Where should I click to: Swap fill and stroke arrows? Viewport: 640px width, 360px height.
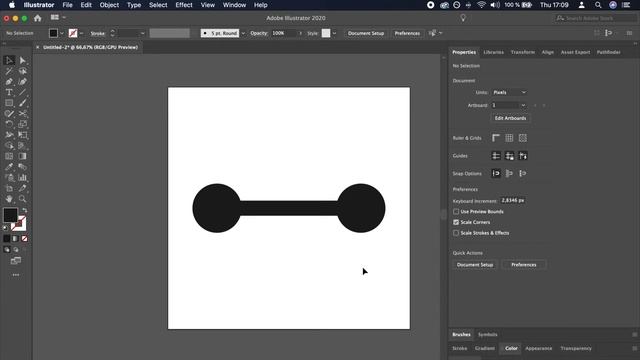tap(24, 210)
